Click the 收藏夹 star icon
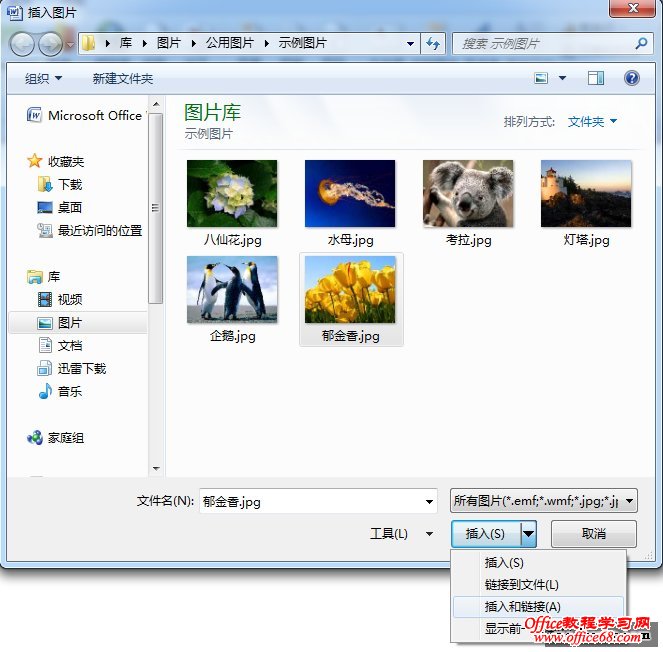The height and width of the screenshot is (652, 663). pos(34,161)
